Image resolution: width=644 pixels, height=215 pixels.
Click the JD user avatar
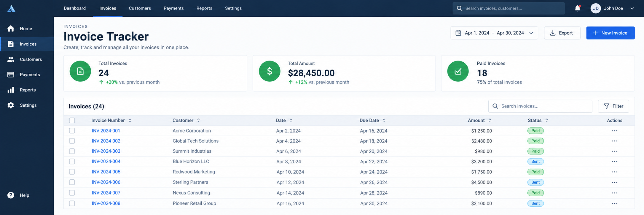click(596, 8)
